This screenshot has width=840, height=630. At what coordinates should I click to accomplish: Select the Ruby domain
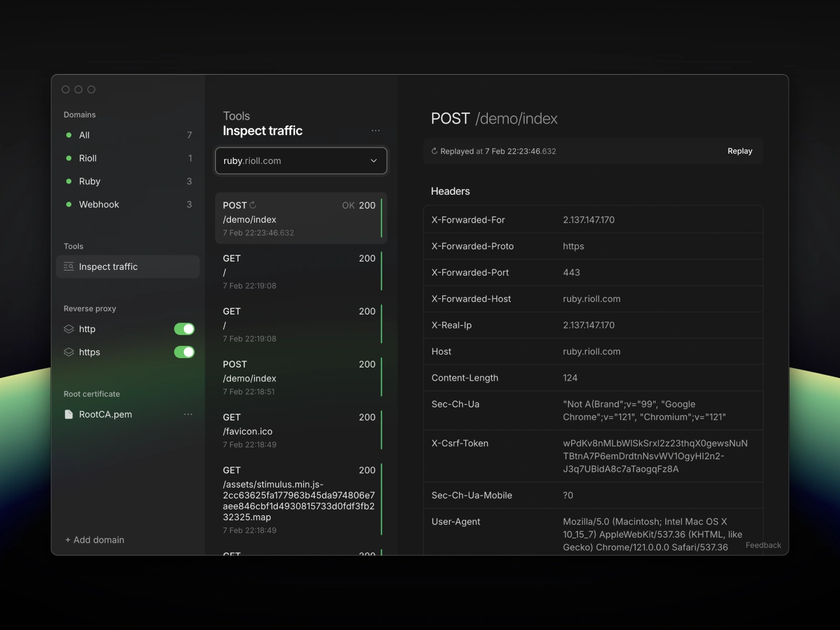tap(128, 181)
